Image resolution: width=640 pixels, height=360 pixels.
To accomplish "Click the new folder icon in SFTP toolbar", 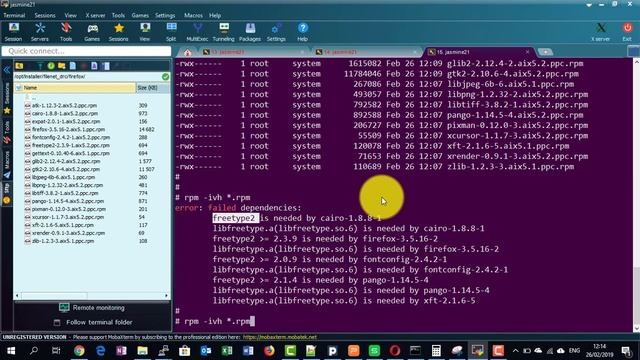I will 62,66.
